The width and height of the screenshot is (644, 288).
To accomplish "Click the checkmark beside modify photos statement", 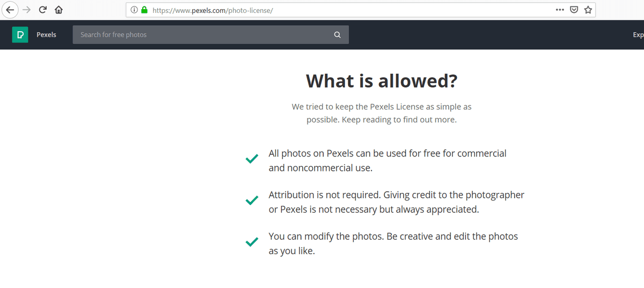I will 251,242.
